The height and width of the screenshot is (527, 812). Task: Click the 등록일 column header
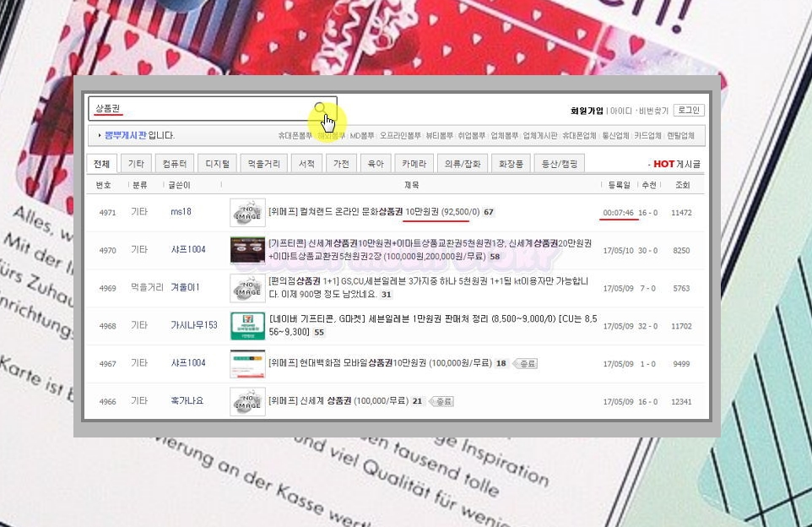click(x=620, y=185)
